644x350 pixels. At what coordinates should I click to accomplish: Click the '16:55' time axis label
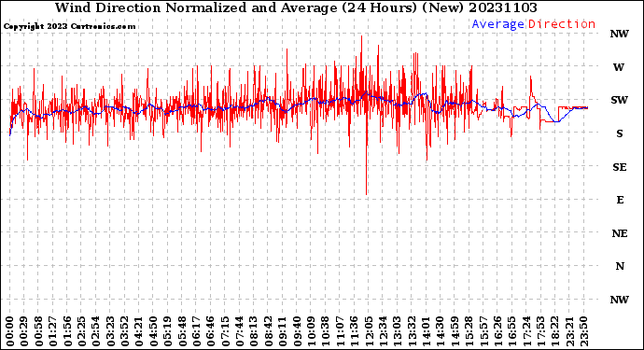pyautogui.click(x=512, y=331)
